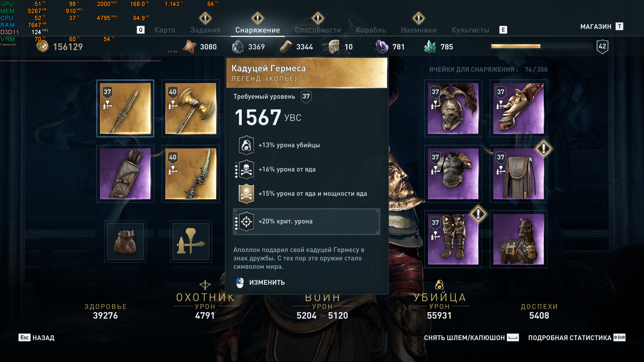Select the helmet armor slot
The width and height of the screenshot is (644, 362).
[453, 108]
